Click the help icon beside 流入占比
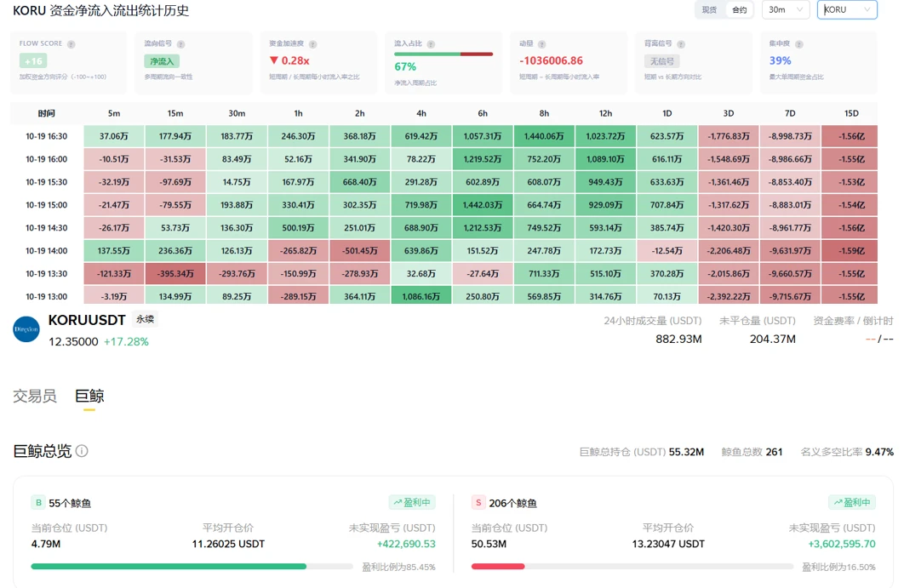The width and height of the screenshot is (904, 588). 431,44
